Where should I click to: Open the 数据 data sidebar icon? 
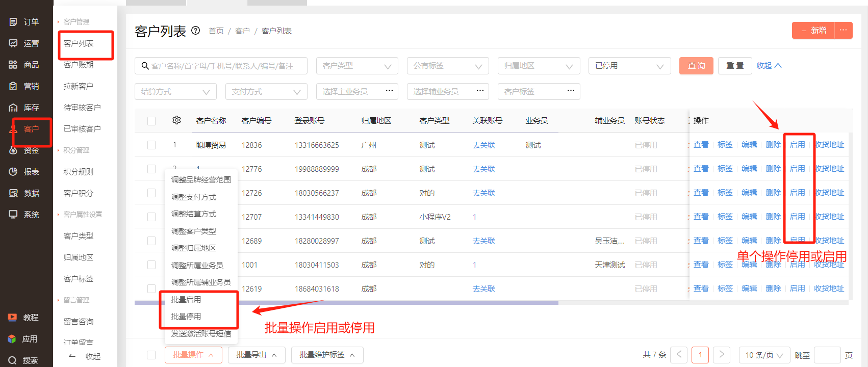pos(13,193)
